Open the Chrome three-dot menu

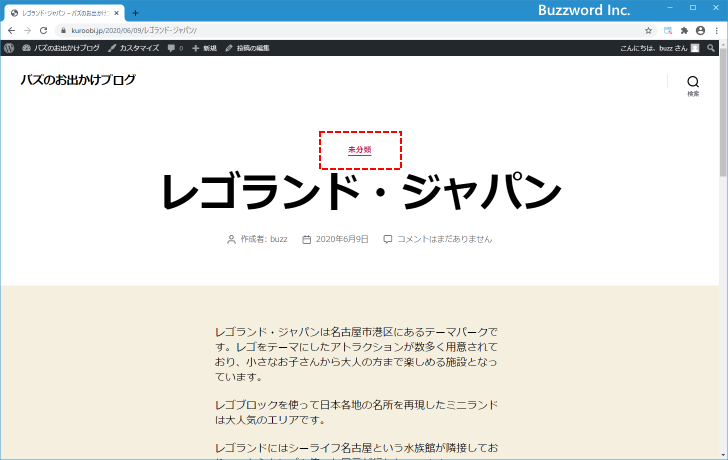pos(717,31)
